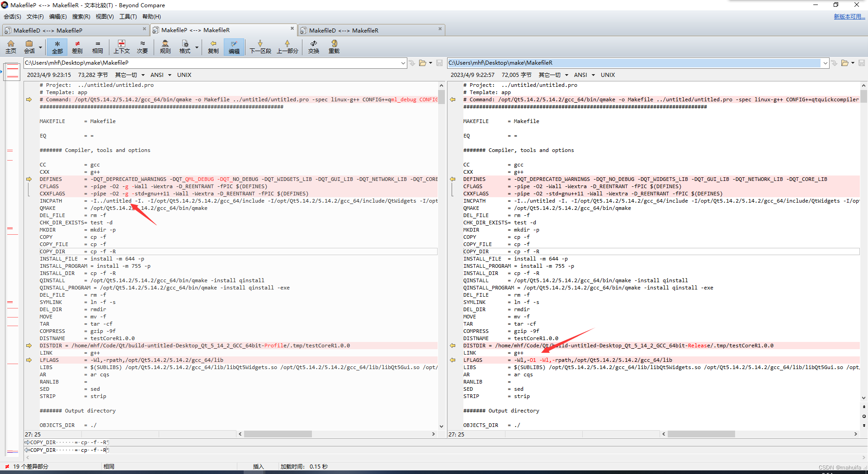Open the right ANSI encoding dropdown

pos(585,75)
